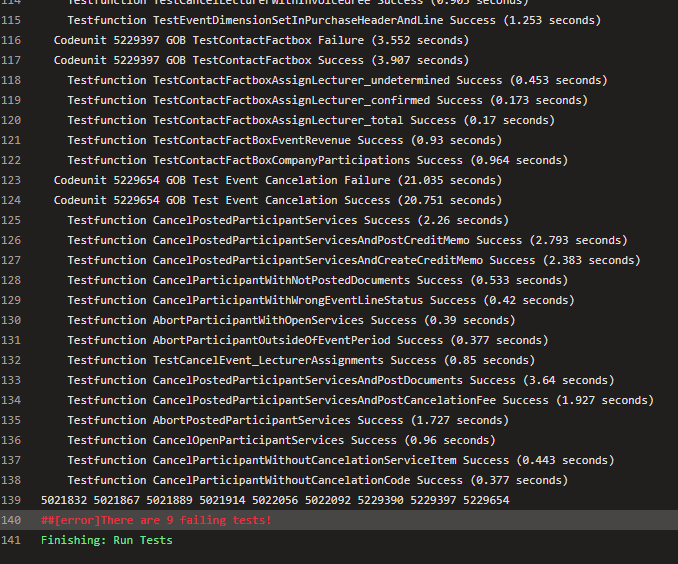This screenshot has height=564, width=678.
Task: Select the CancelOpenParticipantServices log line
Action: 281,440
